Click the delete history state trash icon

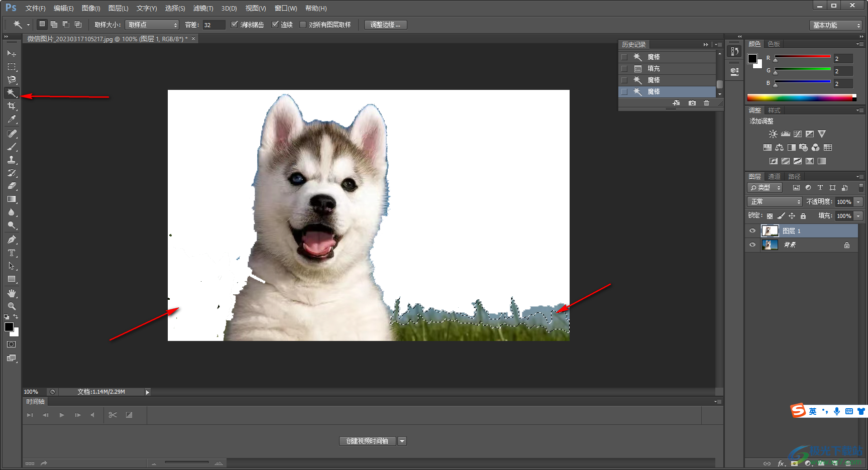(x=706, y=103)
